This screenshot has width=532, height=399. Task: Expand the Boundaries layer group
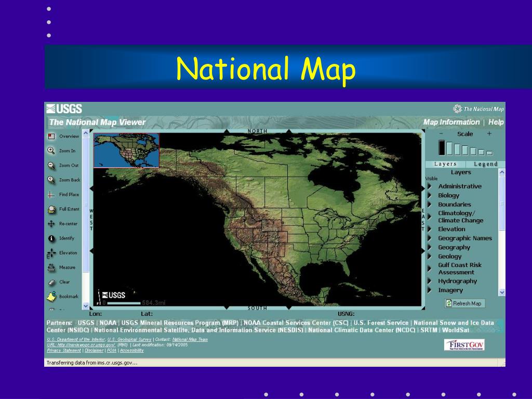(430, 205)
